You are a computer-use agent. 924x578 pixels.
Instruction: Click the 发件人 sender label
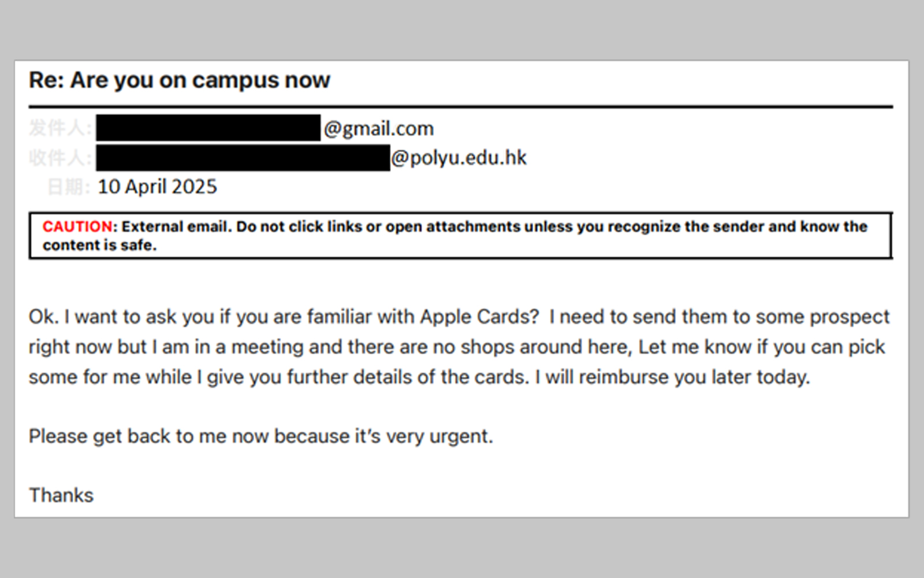pyautogui.click(x=59, y=128)
